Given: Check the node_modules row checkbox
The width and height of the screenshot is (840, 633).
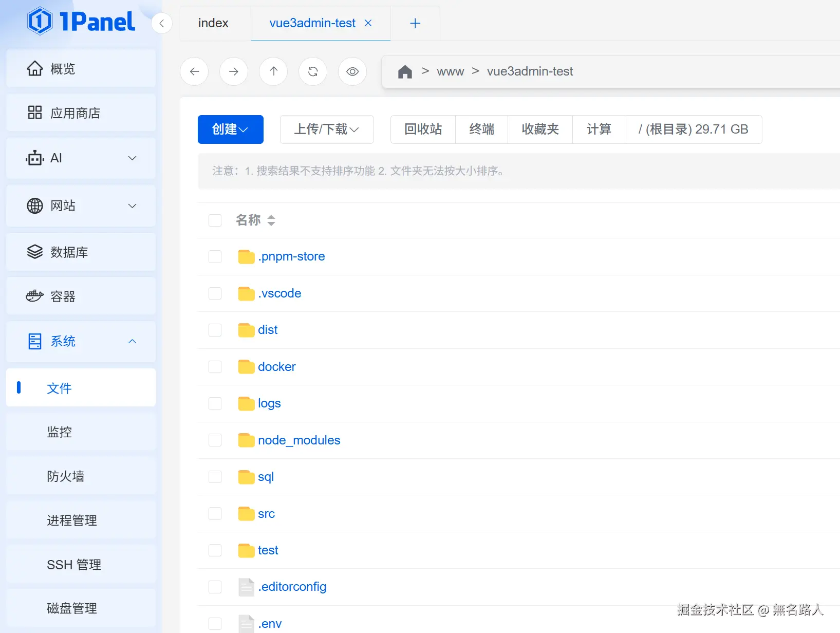Looking at the screenshot, I should (x=215, y=440).
